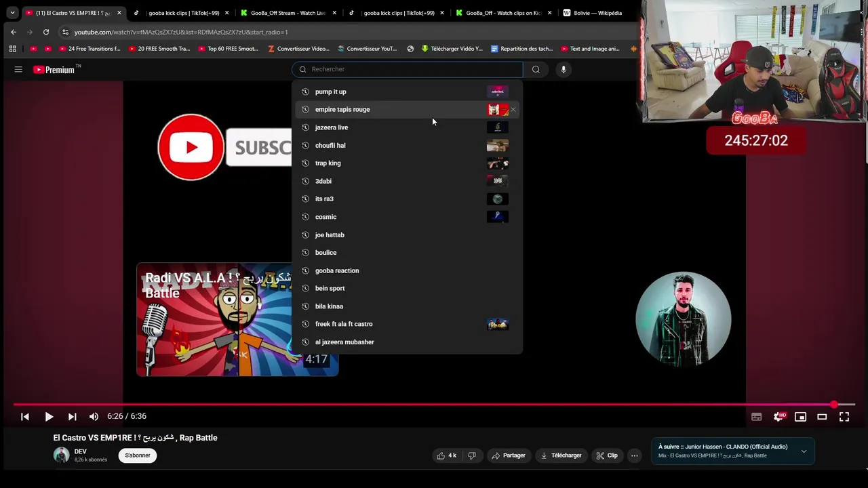Viewport: 868px width, 488px height.
Task: Open tab search dropdown arrow
Action: (12, 13)
